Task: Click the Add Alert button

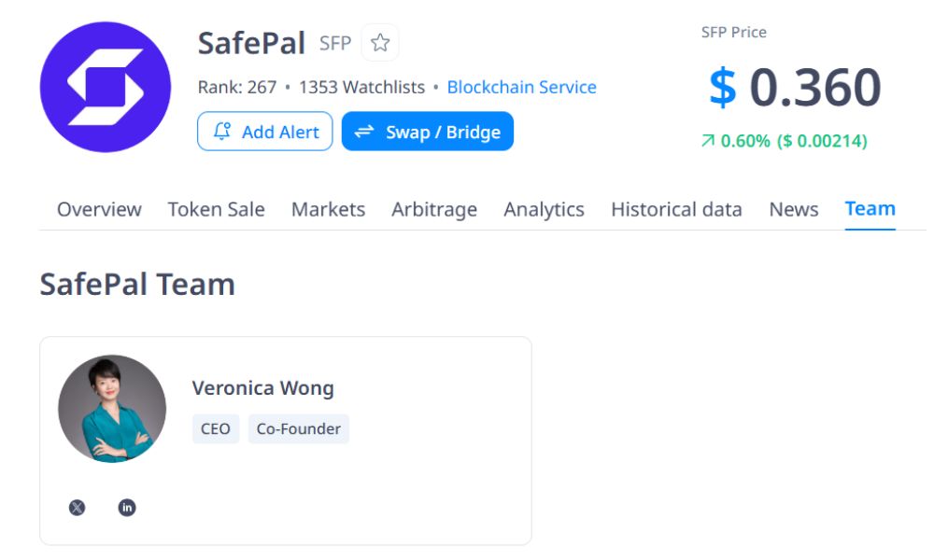Action: click(x=264, y=131)
